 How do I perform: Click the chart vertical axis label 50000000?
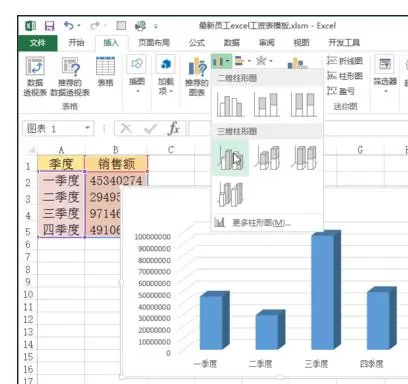pos(154,295)
